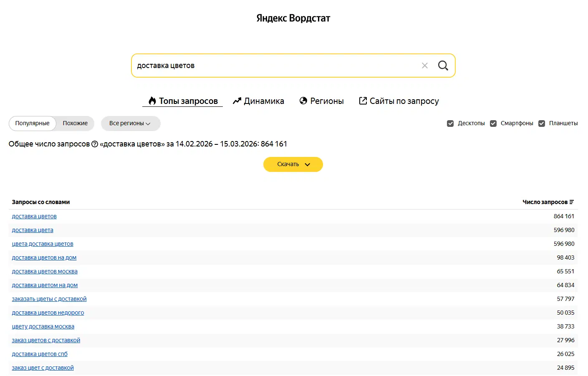Click the question mark help icon
Viewport: 588px width, 376px height.
pyautogui.click(x=95, y=144)
